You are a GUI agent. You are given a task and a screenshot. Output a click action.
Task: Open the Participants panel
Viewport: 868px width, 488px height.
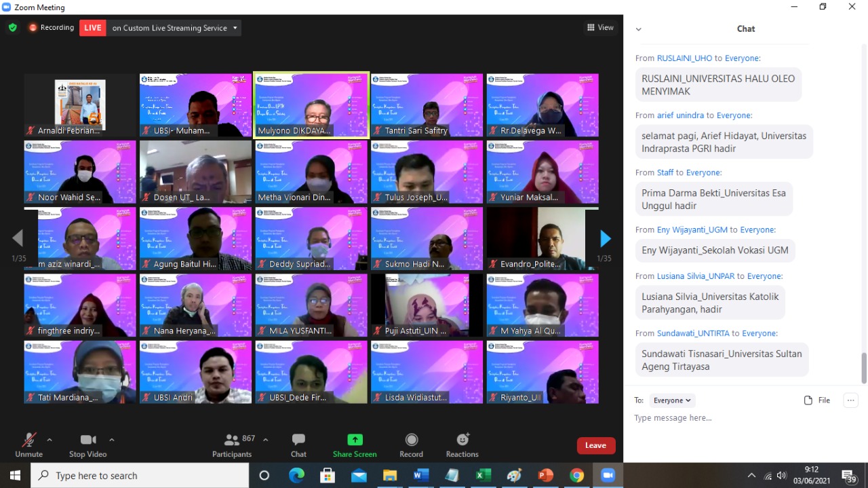[232, 446]
